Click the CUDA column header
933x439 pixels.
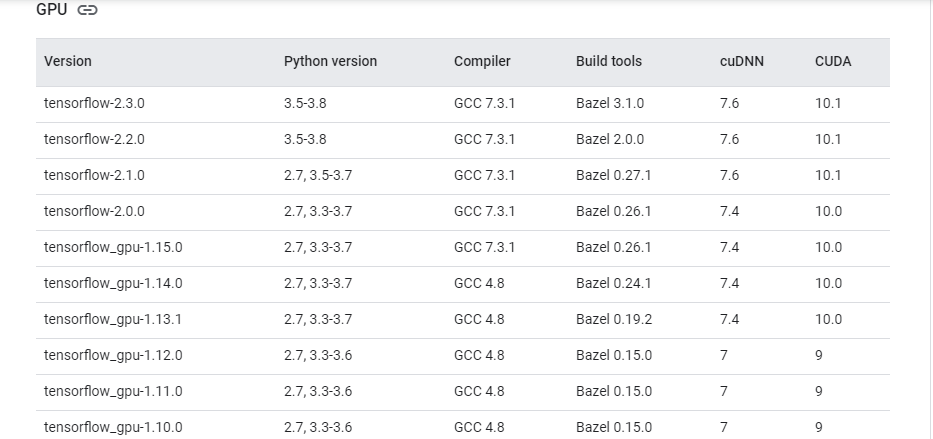833,61
